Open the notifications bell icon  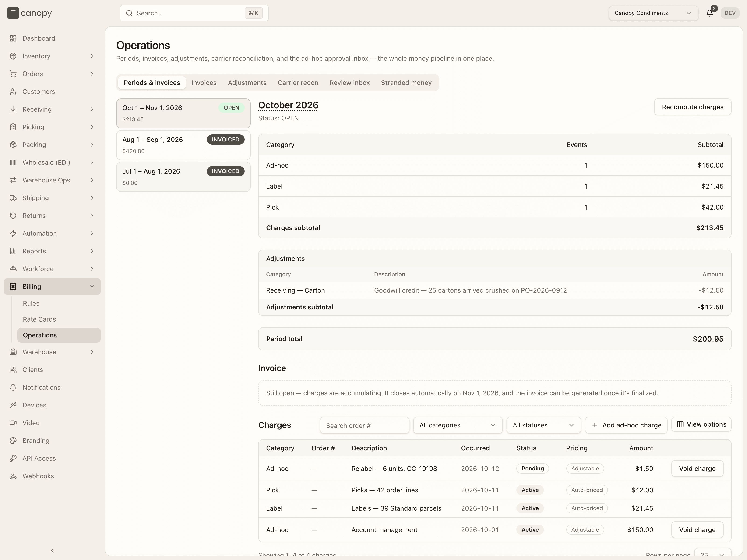pyautogui.click(x=709, y=13)
